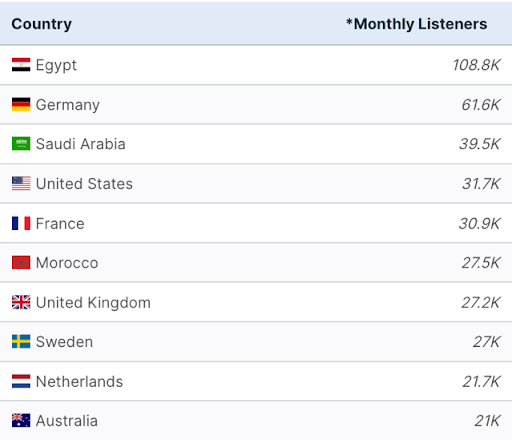512x440 pixels.
Task: Select the Saudi Arabia row label
Action: [x=81, y=144]
